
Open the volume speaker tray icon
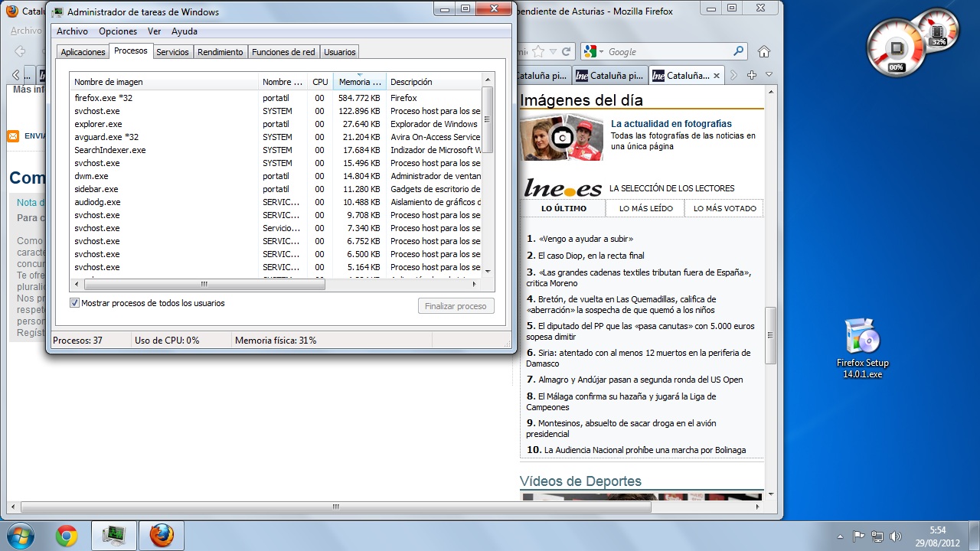point(895,536)
